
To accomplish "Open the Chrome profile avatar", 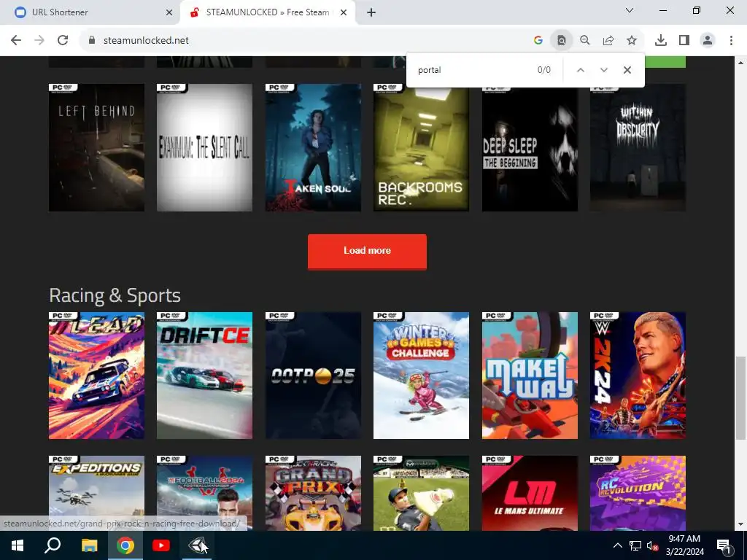I will 708,41.
